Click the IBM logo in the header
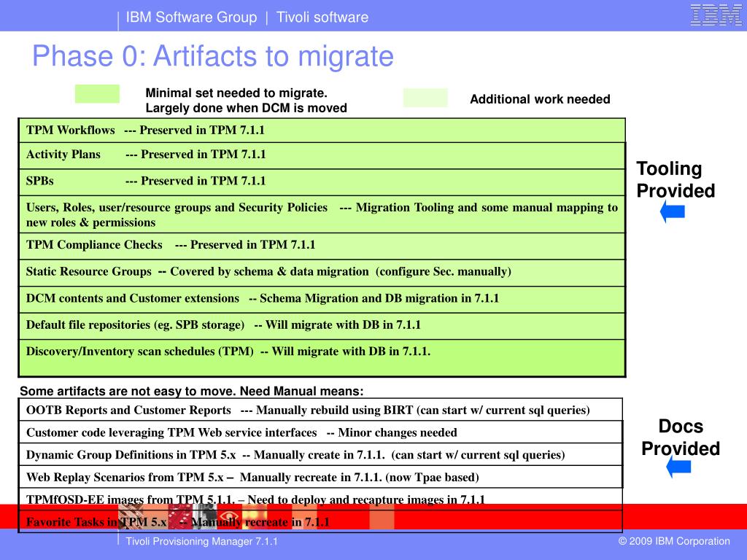This screenshot has height=560, width=747. click(x=716, y=15)
